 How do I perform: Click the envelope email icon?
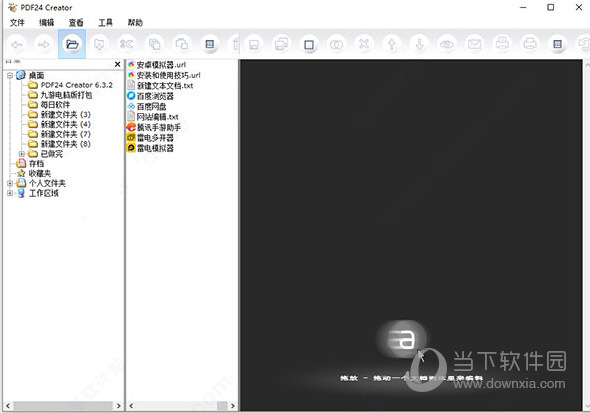474,44
